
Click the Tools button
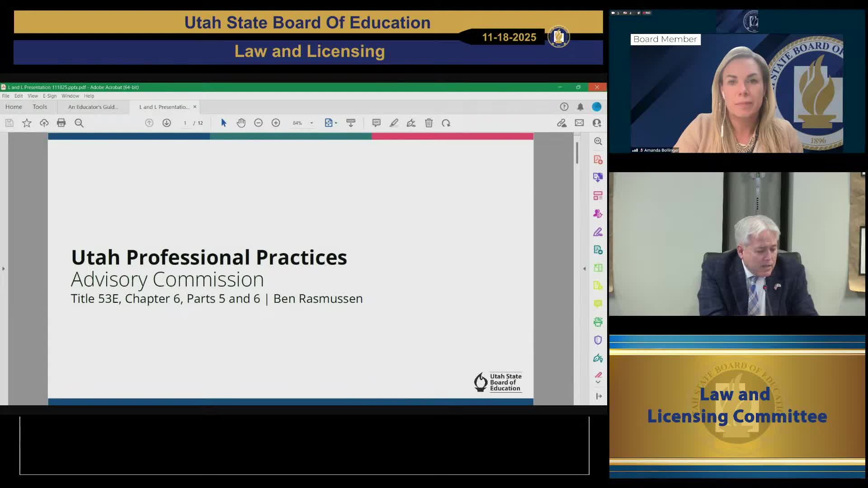pyautogui.click(x=40, y=107)
